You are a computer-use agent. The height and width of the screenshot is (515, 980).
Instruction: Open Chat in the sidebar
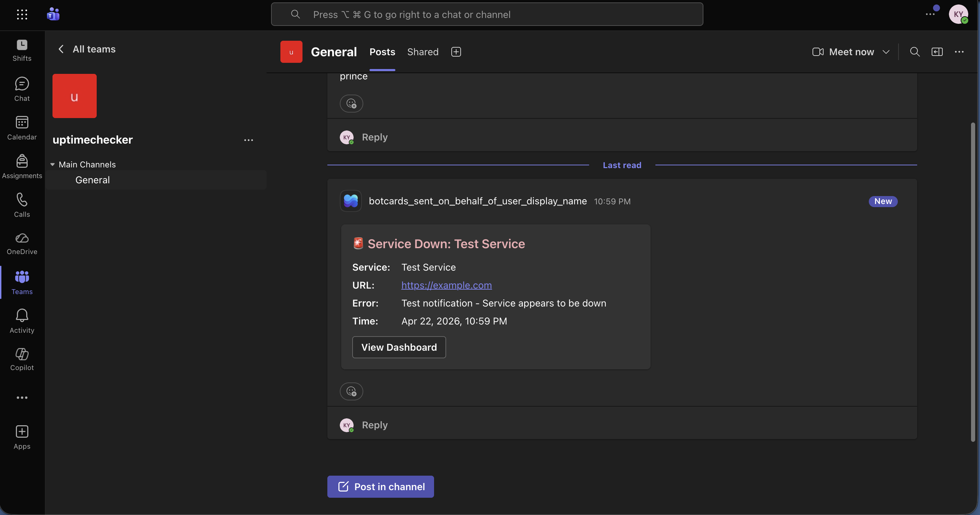pyautogui.click(x=22, y=89)
